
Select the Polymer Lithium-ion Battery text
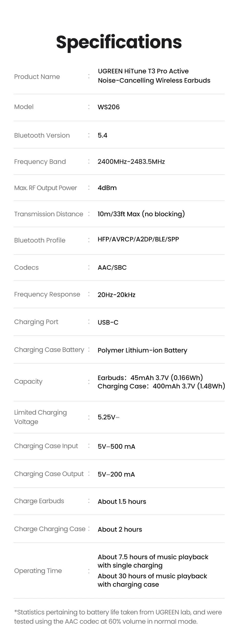click(142, 350)
